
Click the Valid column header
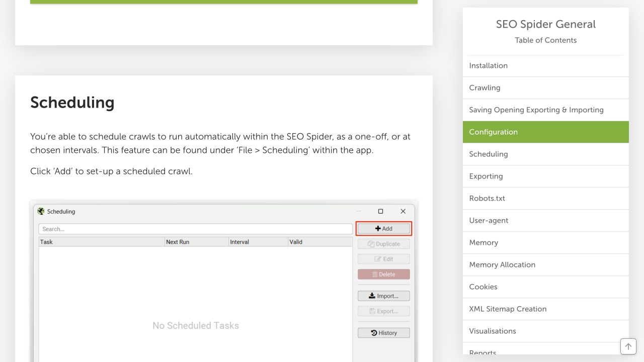coord(320,242)
